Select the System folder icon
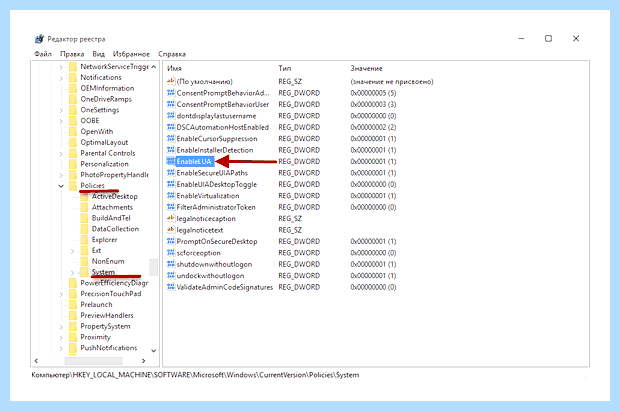Image resolution: width=620 pixels, height=411 pixels. [84, 272]
